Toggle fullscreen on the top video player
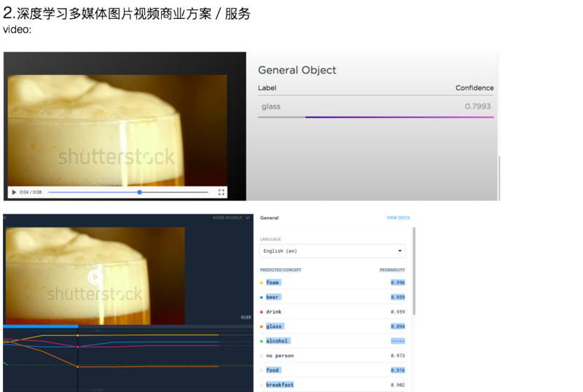Screen dimensions: 583x392 coord(222,192)
